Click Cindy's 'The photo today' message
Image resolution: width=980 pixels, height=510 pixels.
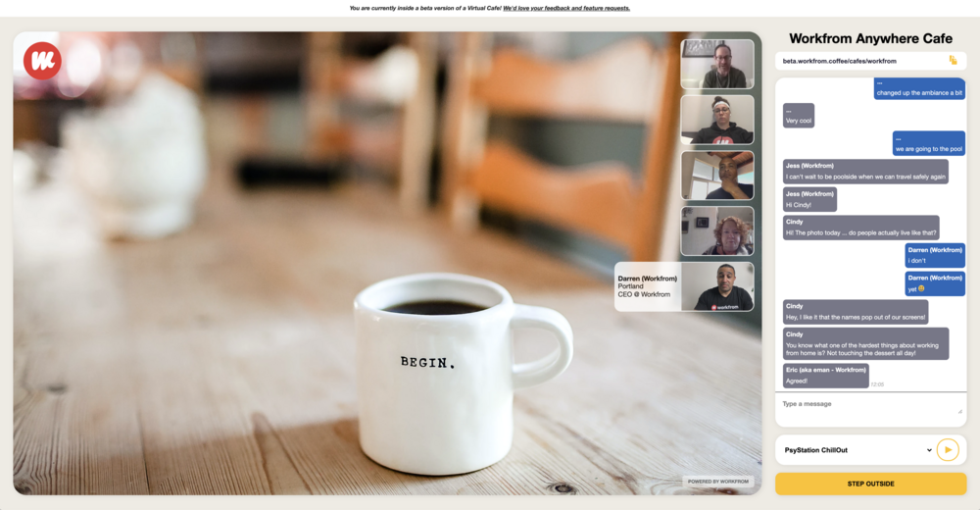pos(860,228)
